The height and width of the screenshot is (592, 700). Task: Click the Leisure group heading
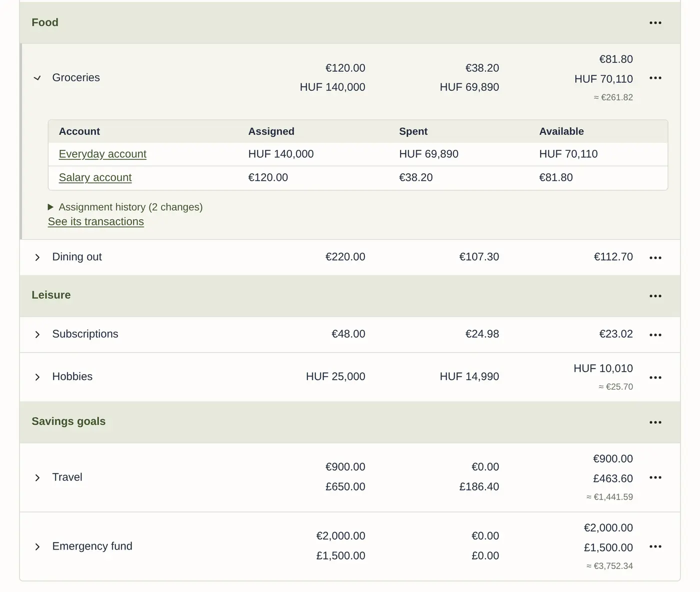(x=51, y=295)
